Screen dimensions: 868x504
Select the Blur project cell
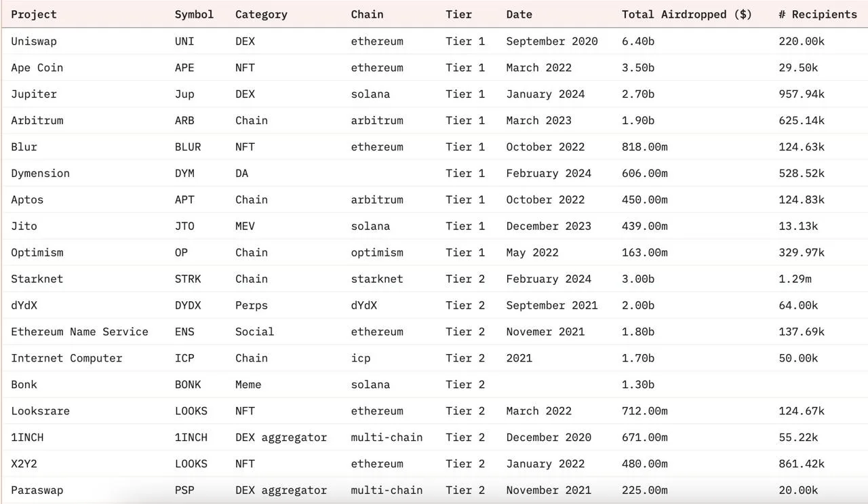tap(24, 147)
